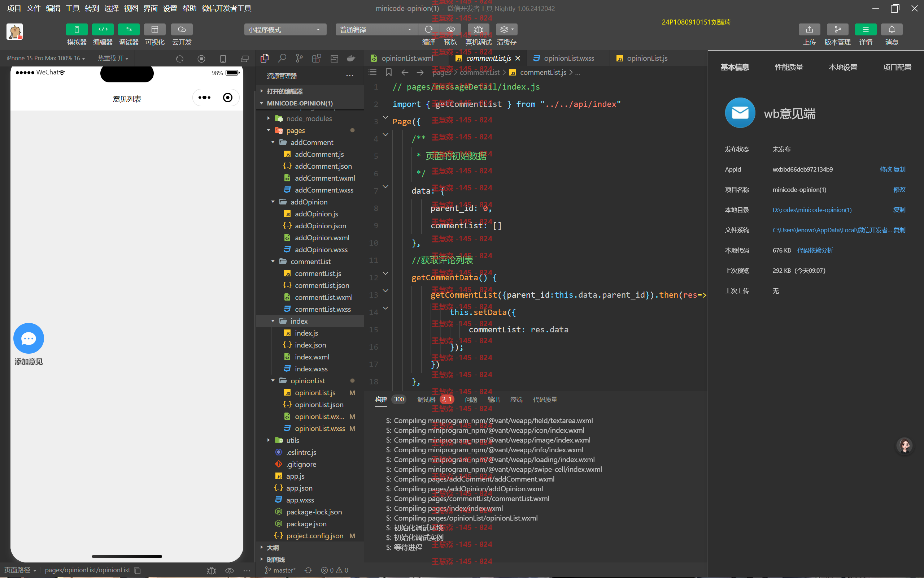Open the 设置 menu

pyautogui.click(x=170, y=8)
